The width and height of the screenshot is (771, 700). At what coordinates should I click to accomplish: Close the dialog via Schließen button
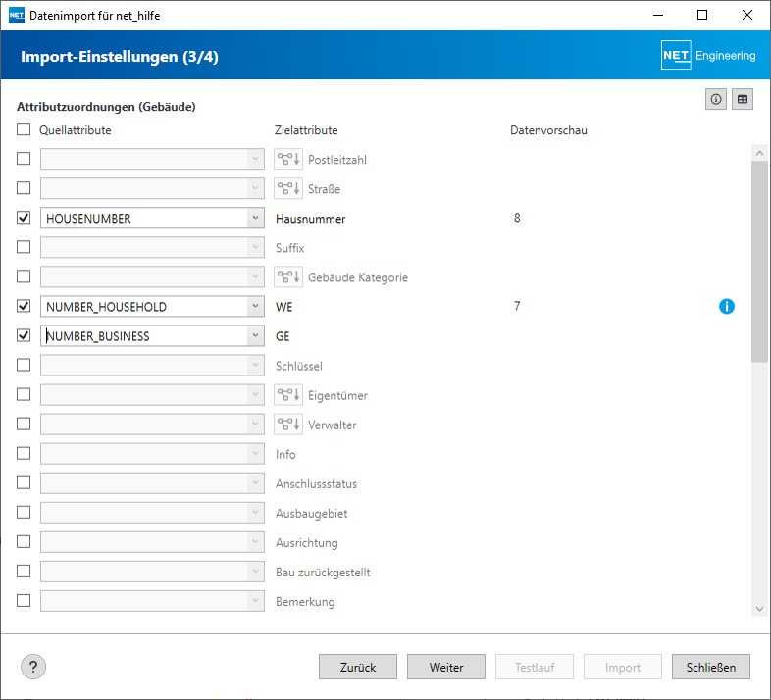(x=711, y=667)
